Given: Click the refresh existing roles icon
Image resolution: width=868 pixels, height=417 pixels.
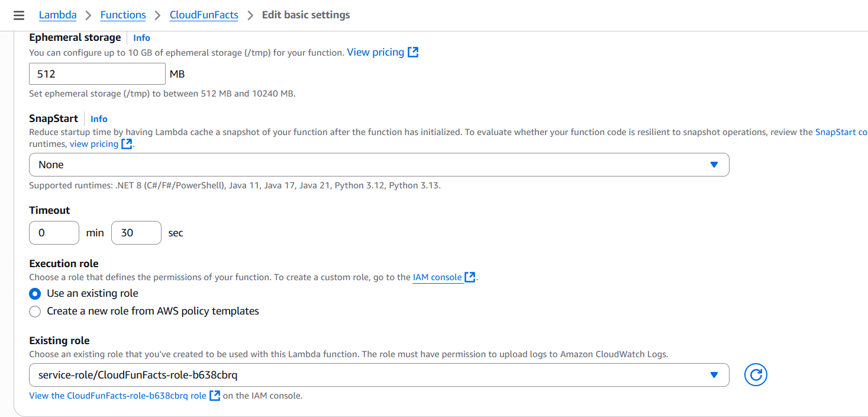Looking at the screenshot, I should coord(756,375).
